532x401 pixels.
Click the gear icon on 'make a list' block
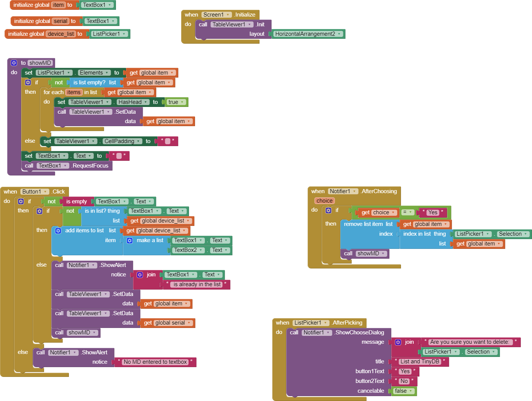click(130, 240)
